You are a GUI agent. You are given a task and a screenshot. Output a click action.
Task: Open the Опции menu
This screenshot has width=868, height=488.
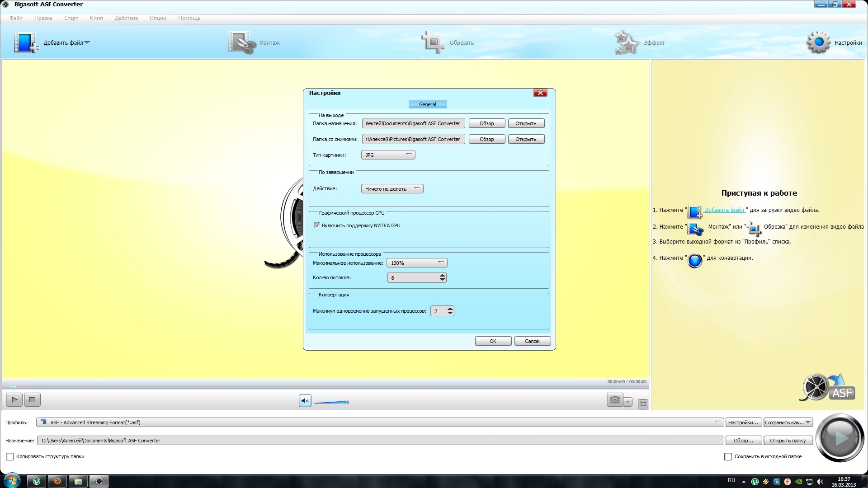[158, 18]
